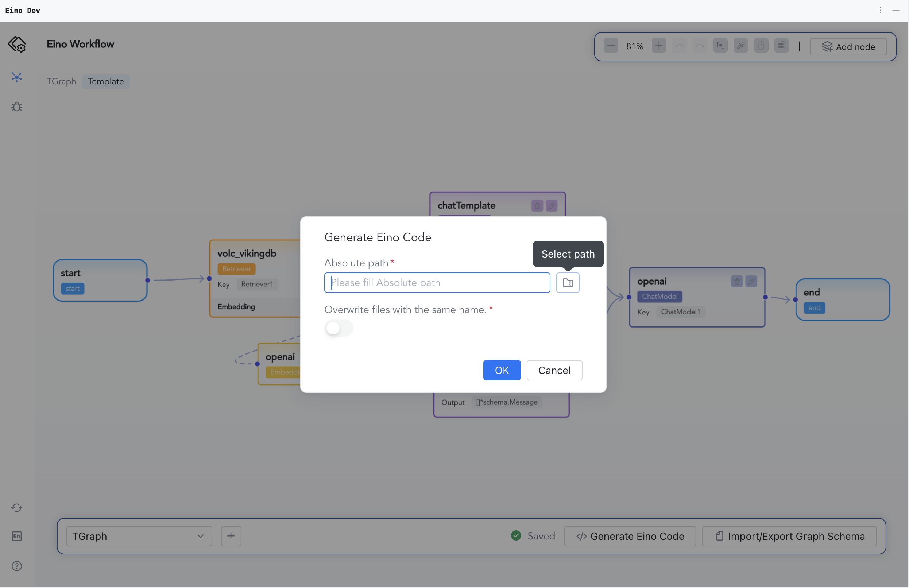This screenshot has height=588, width=909.
Task: Confirm with the OK button
Action: (x=501, y=370)
